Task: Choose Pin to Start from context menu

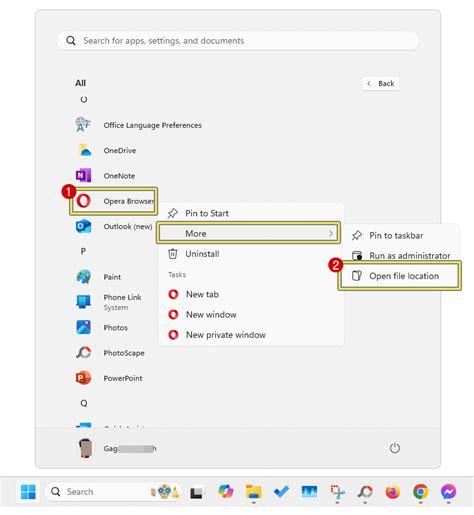Action: click(252, 213)
